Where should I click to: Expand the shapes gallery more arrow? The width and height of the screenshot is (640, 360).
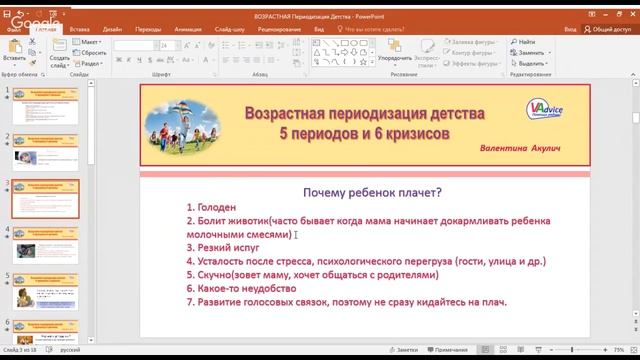[x=372, y=62]
